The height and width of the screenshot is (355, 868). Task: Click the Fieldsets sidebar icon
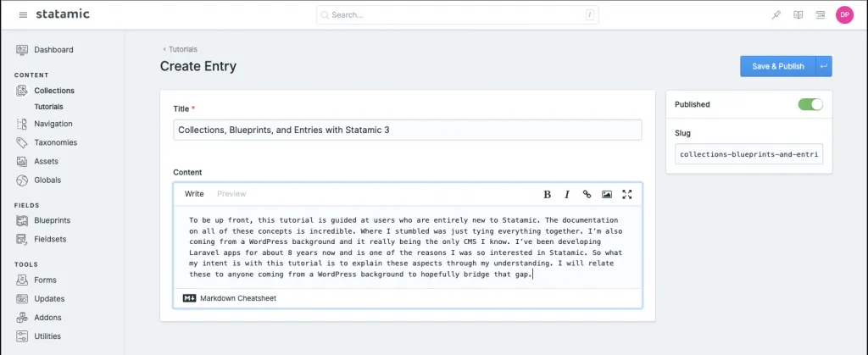pos(22,240)
